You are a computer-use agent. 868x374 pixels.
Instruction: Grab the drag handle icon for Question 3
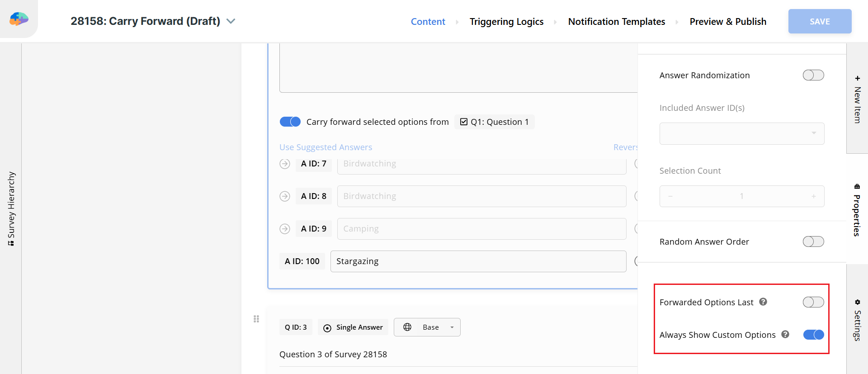tap(256, 319)
